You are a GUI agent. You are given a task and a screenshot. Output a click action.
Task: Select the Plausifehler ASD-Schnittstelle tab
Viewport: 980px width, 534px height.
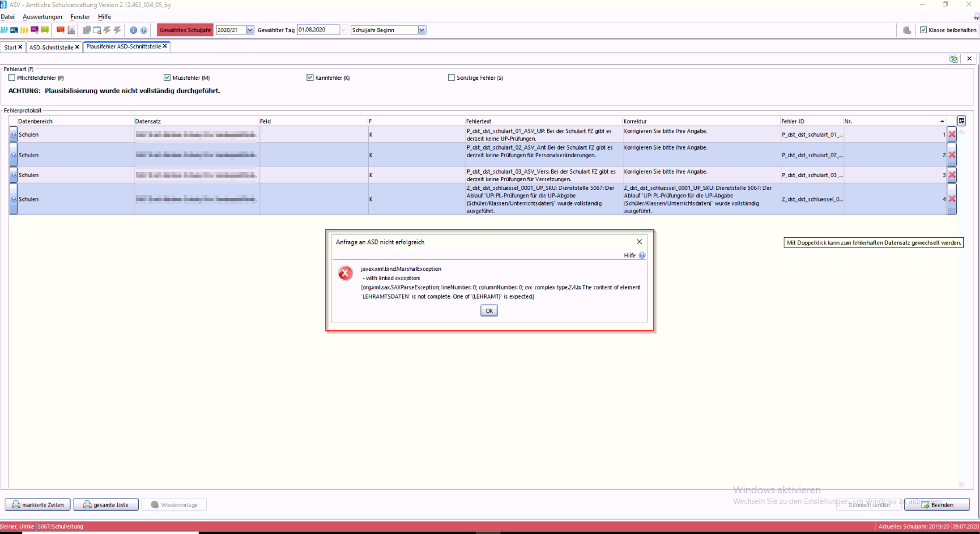[x=124, y=47]
